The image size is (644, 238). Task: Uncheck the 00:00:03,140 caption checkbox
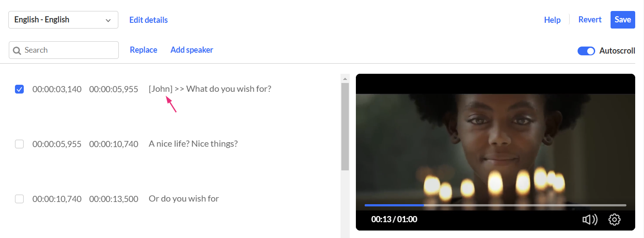click(x=19, y=89)
